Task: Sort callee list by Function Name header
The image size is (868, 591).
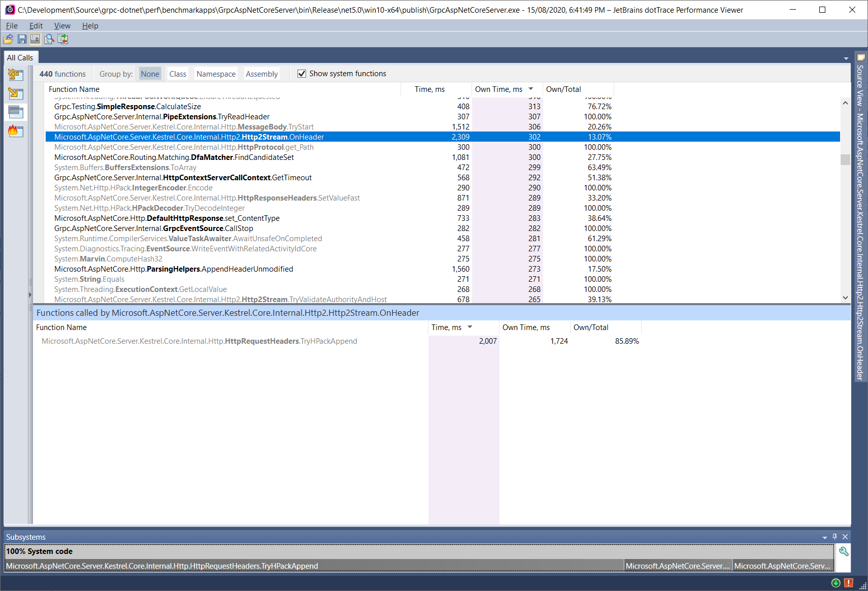Action: [231, 327]
